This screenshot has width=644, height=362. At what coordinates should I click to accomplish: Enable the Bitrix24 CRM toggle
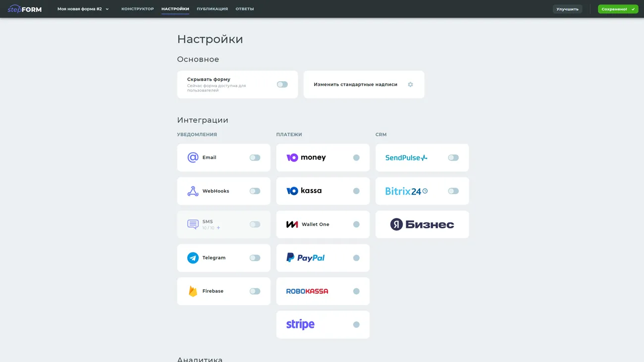coord(453,191)
